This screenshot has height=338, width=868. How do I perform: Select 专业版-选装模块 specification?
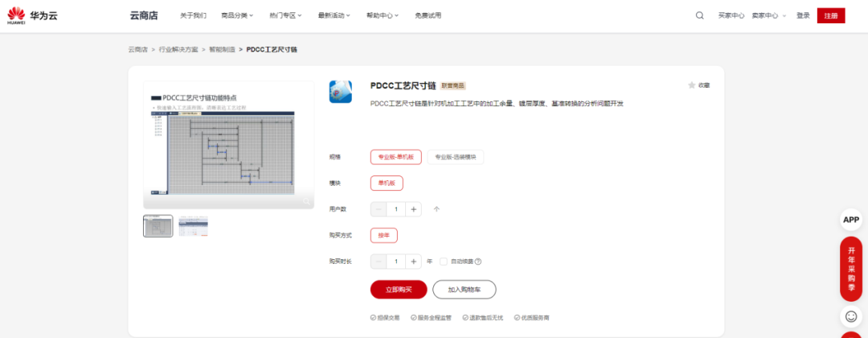pyautogui.click(x=457, y=158)
